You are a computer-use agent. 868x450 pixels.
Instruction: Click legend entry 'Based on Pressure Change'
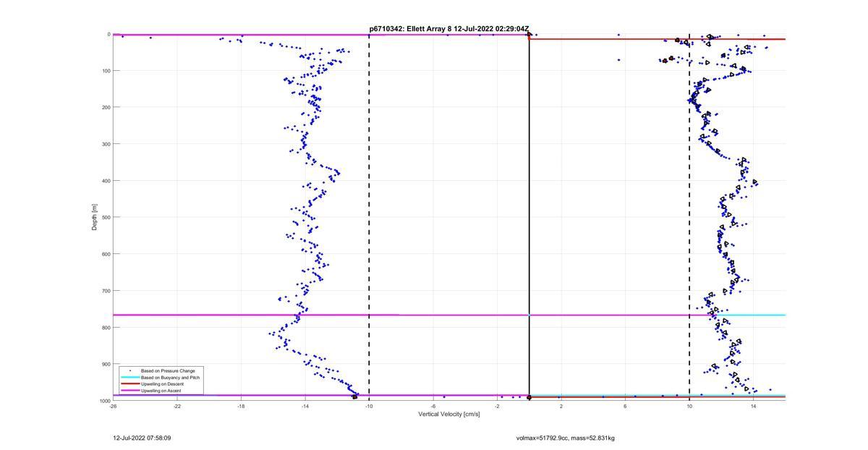(168, 370)
